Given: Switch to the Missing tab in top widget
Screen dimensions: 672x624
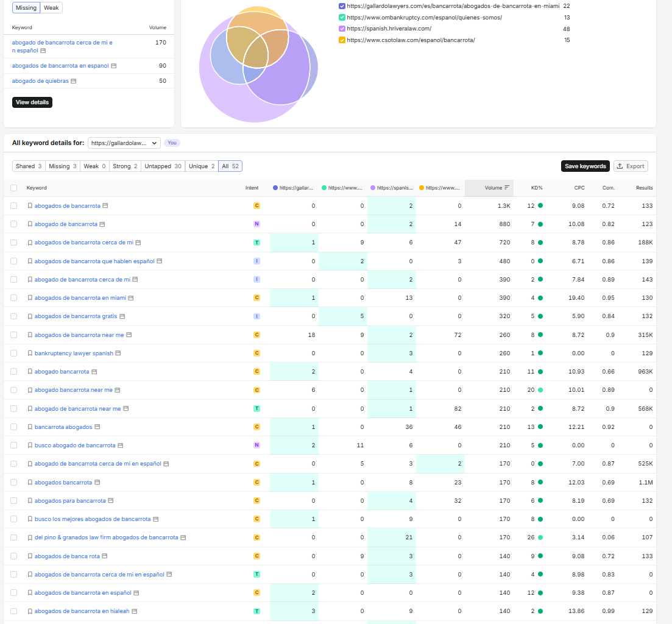Looking at the screenshot, I should click(26, 8).
